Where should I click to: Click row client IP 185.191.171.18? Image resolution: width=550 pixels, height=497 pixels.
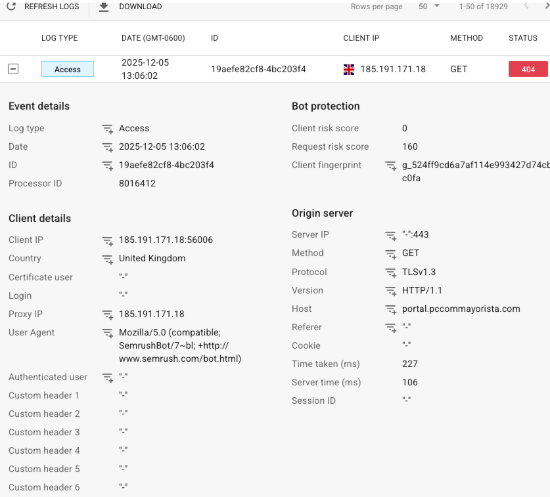pyautogui.click(x=393, y=69)
